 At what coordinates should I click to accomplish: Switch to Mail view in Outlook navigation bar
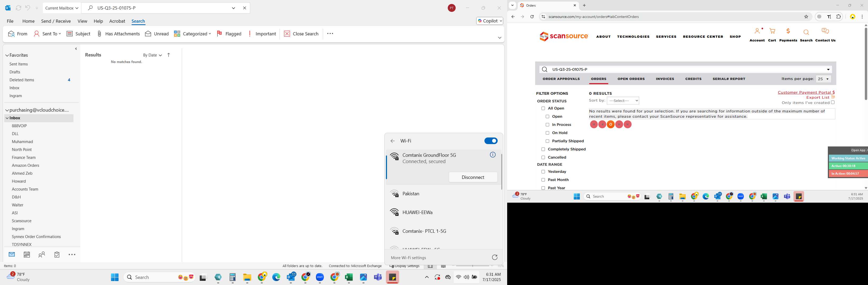pyautogui.click(x=12, y=254)
